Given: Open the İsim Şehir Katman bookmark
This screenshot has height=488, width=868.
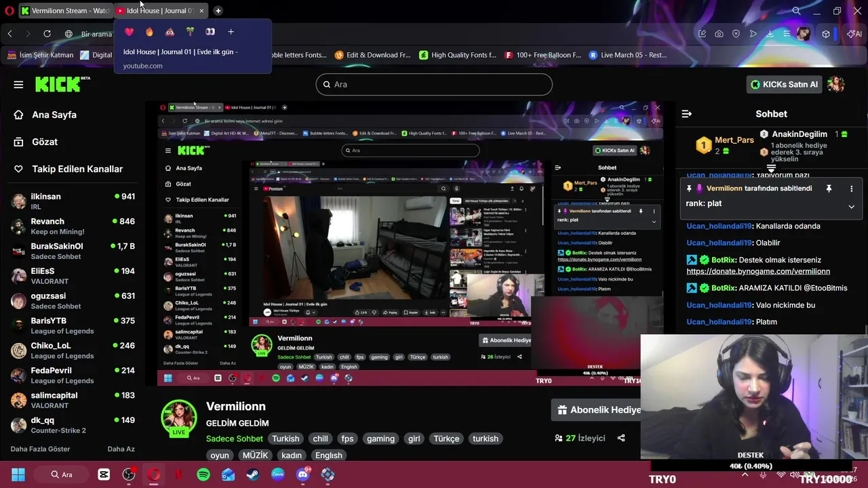Looking at the screenshot, I should [x=41, y=55].
